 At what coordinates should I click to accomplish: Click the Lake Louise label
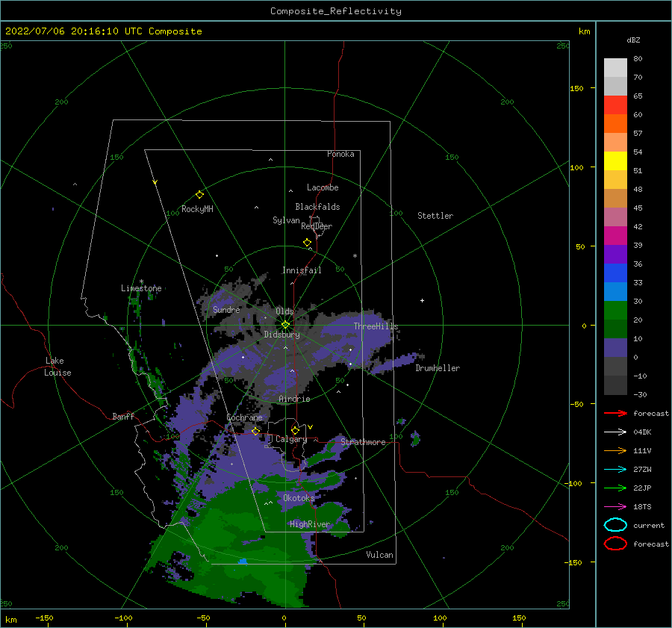57,367
